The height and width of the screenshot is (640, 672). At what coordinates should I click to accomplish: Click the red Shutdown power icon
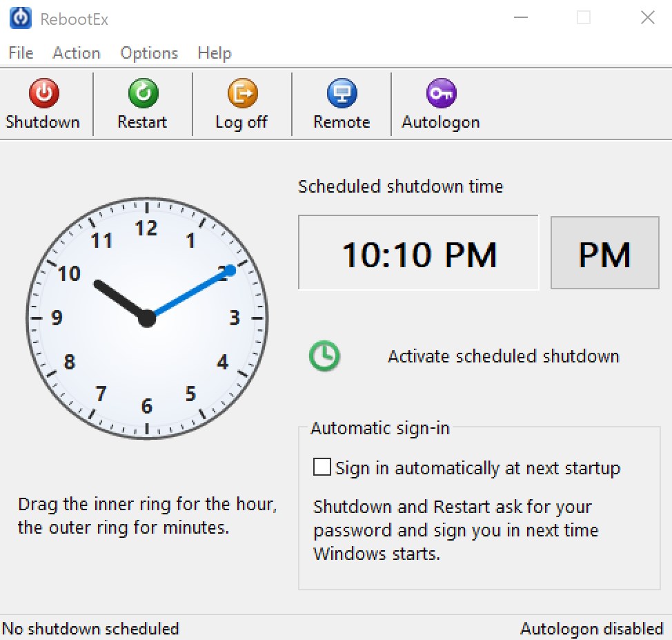pyautogui.click(x=43, y=93)
